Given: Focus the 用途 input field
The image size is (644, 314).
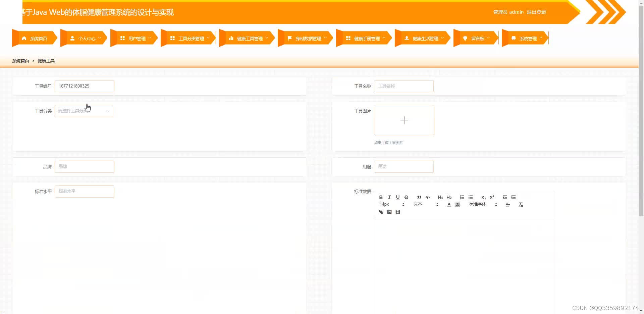Looking at the screenshot, I should (404, 167).
